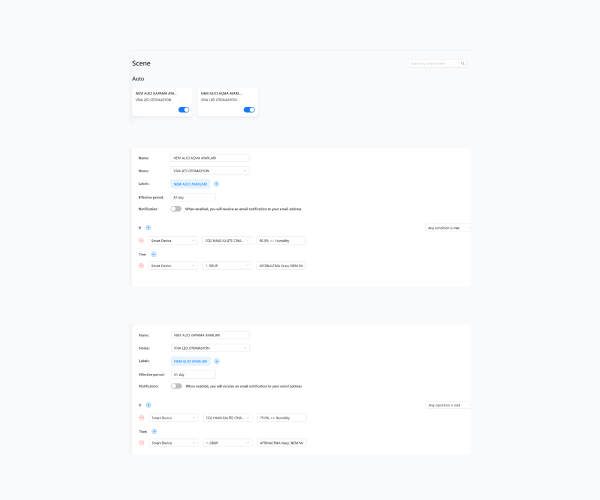Open 'Any condition is met' dropdown in KAPAMA form
This screenshot has height=500, width=600.
point(448,405)
